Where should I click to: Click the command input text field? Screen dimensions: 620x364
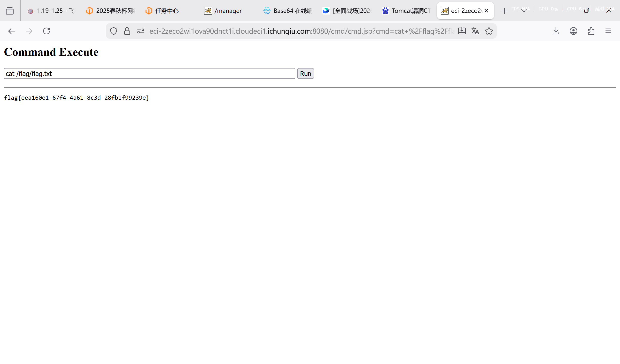coord(149,74)
